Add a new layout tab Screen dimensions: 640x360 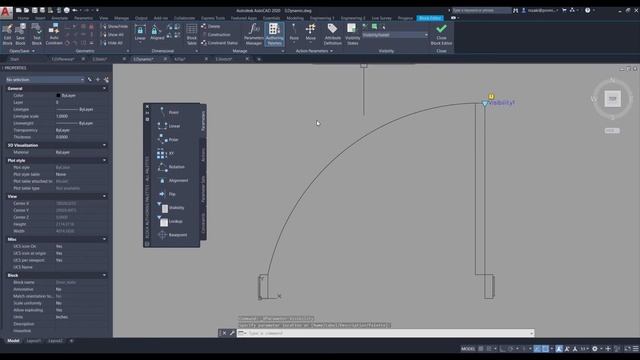tap(71, 341)
